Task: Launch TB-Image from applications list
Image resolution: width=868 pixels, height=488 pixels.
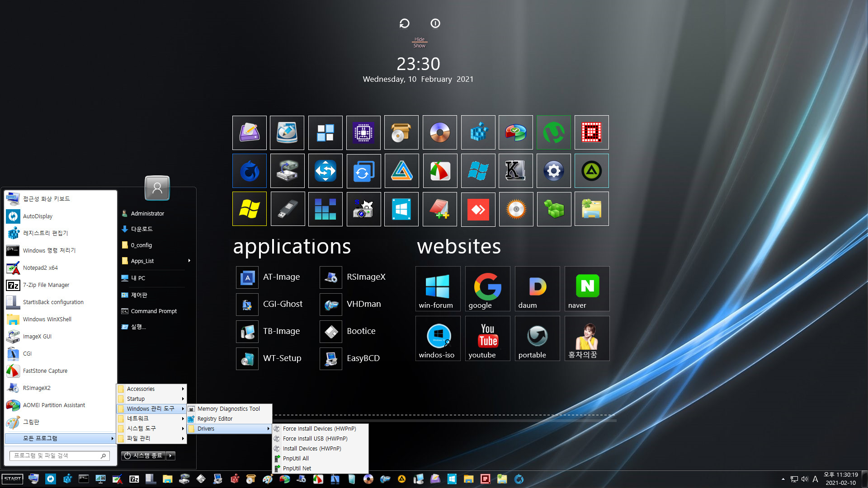Action: pyautogui.click(x=269, y=332)
